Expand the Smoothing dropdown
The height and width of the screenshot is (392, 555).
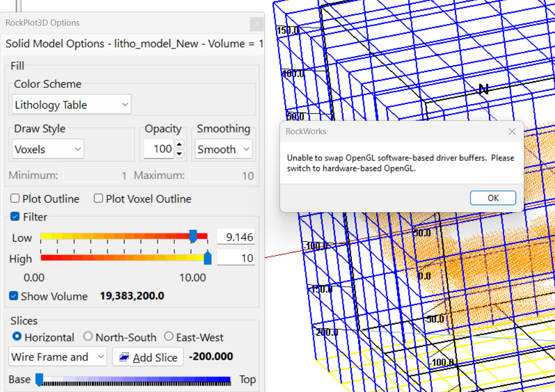pos(223,149)
